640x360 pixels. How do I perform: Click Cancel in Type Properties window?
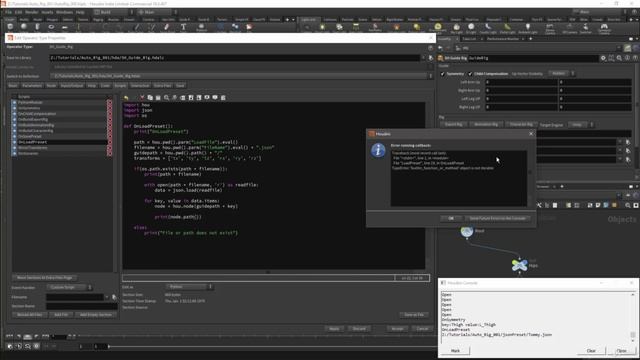click(422, 329)
